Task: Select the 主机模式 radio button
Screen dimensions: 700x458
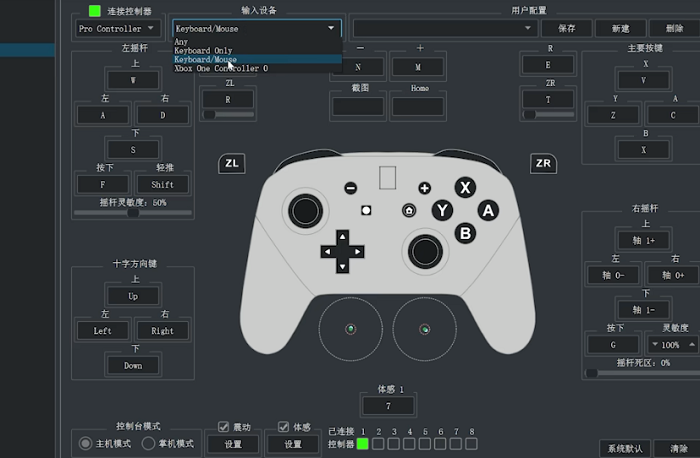Action: [86, 443]
